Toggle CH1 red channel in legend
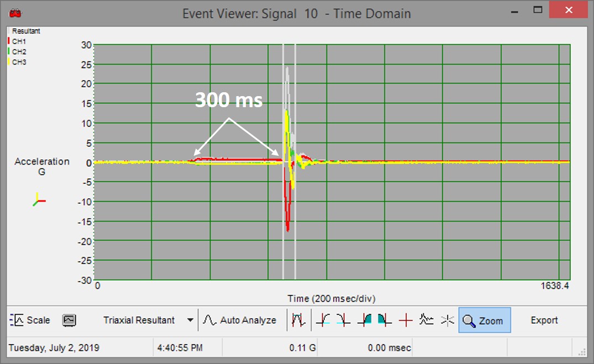Image resolution: width=594 pixels, height=364 pixels. click(17, 41)
